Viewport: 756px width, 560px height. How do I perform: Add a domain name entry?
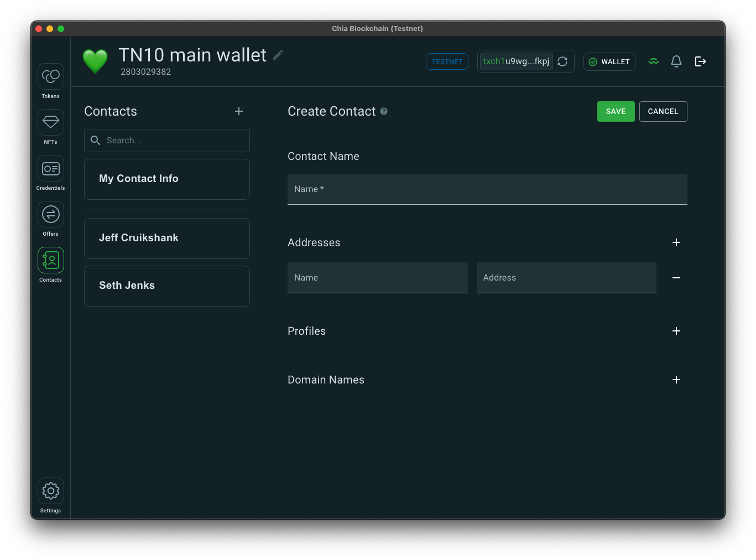[x=676, y=380]
